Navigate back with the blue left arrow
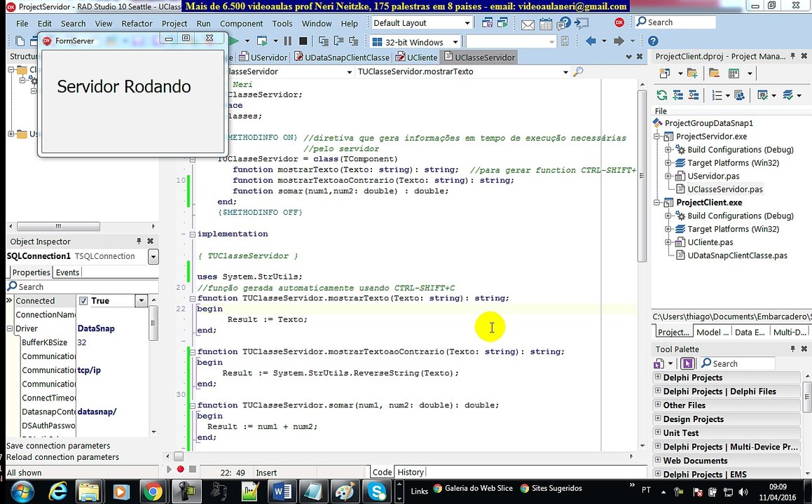 pyautogui.click(x=591, y=41)
